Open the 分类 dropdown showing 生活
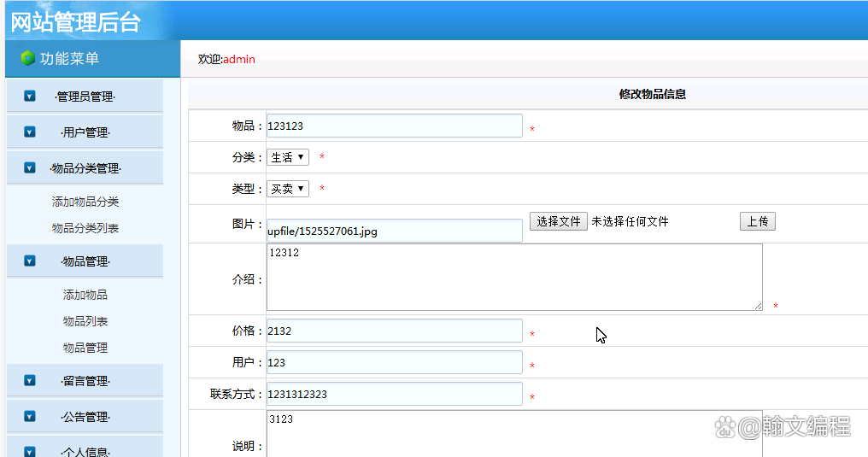This screenshot has width=868, height=457. point(288,157)
